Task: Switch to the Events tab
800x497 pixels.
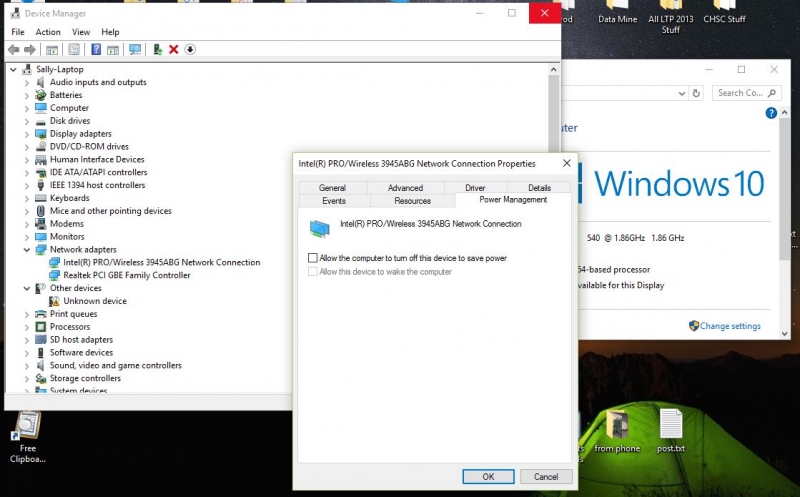Action: click(x=334, y=201)
